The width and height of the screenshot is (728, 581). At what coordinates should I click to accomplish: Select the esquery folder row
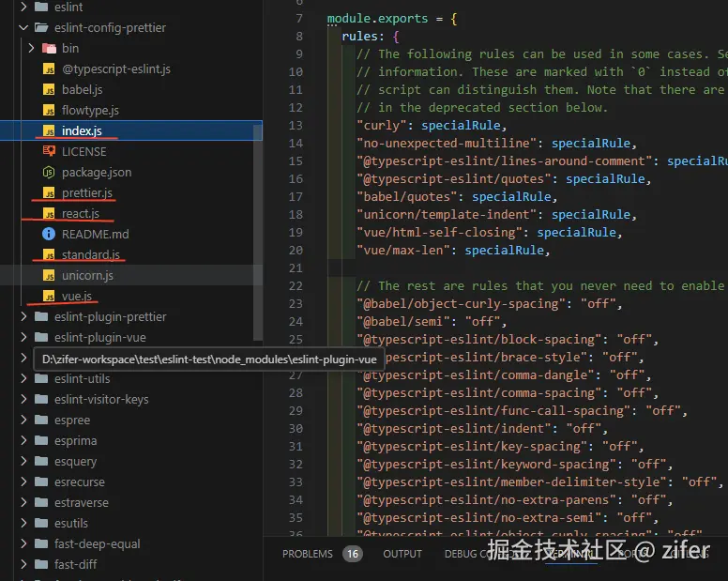pos(131,461)
